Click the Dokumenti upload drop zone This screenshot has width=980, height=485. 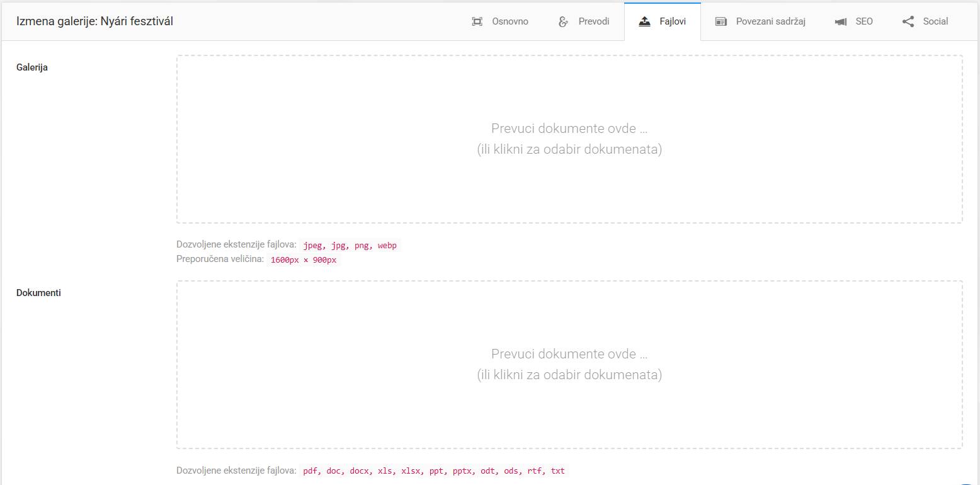click(569, 365)
